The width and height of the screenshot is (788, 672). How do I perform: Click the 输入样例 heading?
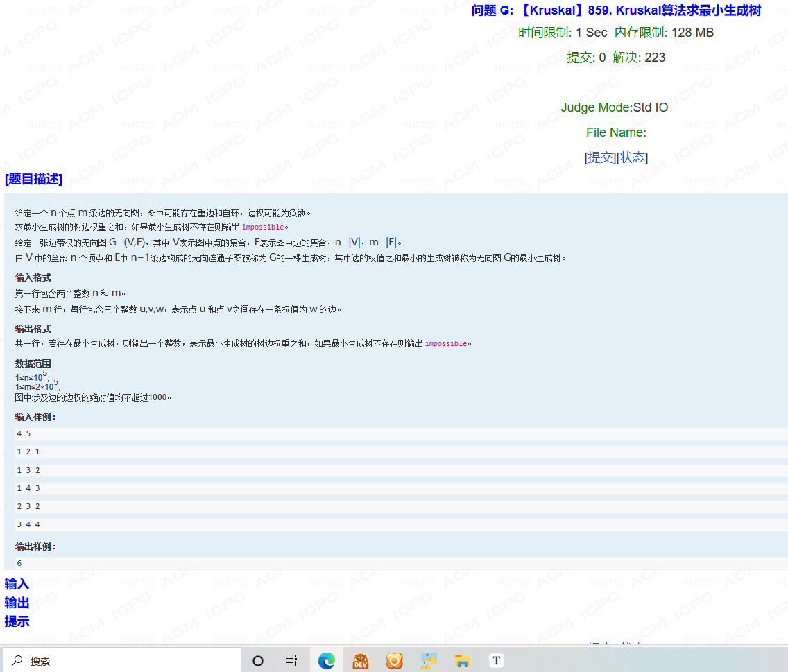35,417
